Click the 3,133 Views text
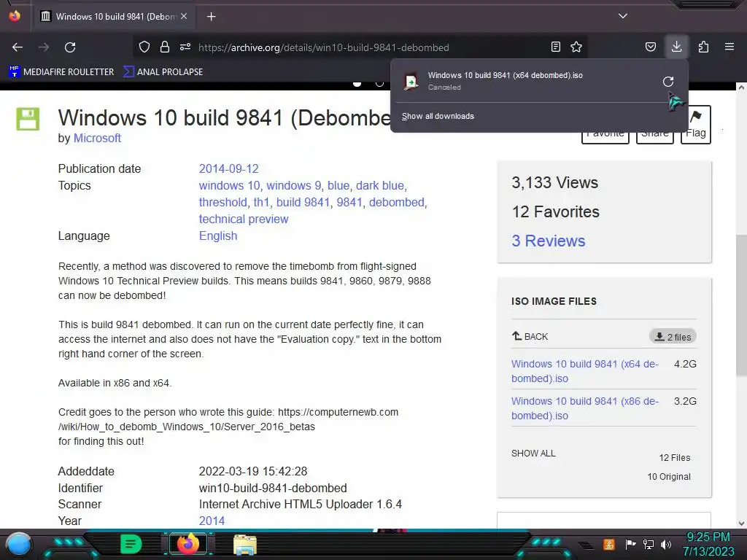 pyautogui.click(x=554, y=183)
